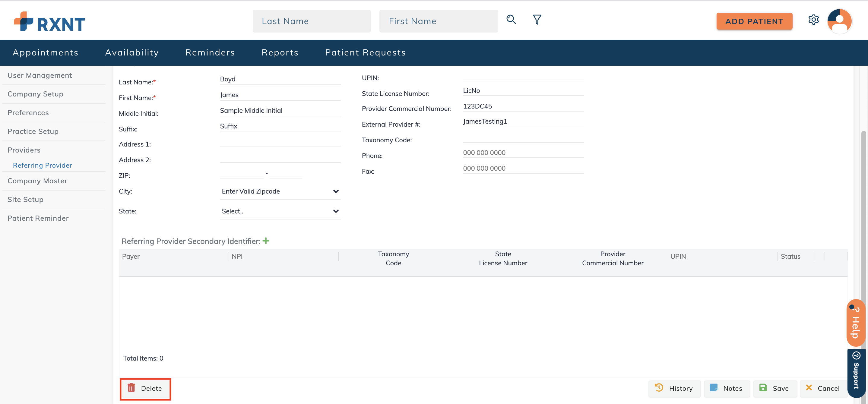
Task: Open the orange Help widget
Action: pos(856,323)
